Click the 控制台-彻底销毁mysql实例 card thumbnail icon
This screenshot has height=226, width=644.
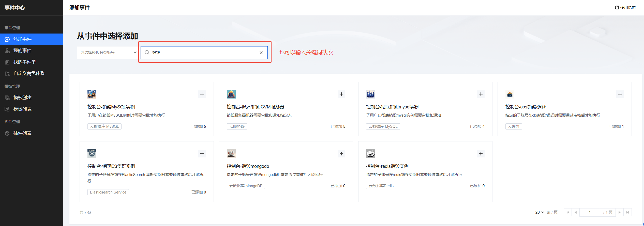click(x=370, y=94)
